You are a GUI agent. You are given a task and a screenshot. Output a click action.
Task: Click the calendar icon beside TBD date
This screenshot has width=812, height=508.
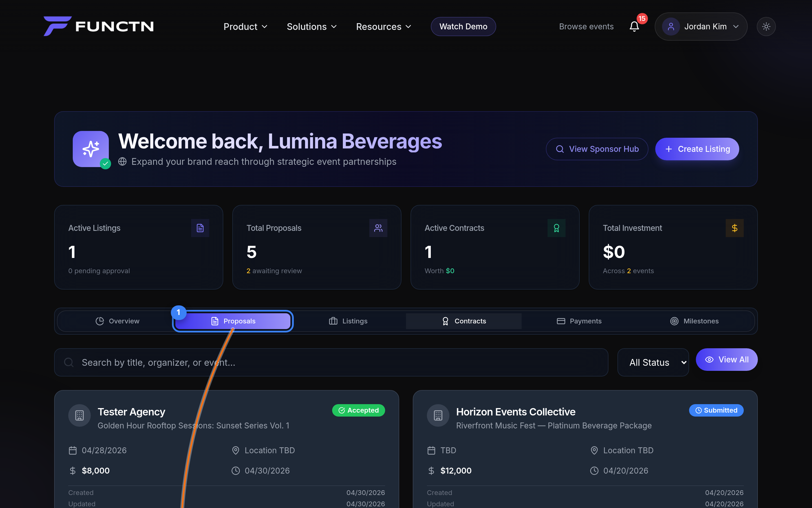(431, 450)
